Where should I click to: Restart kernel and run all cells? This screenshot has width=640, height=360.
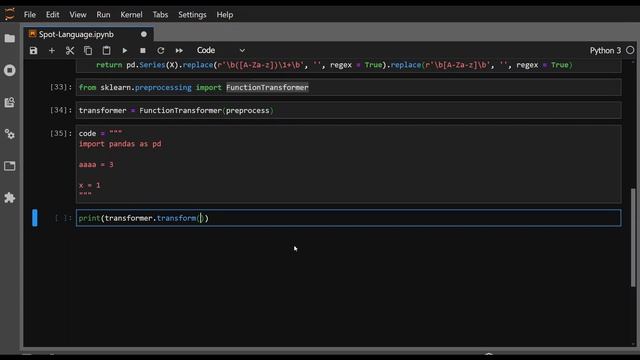[x=179, y=51]
